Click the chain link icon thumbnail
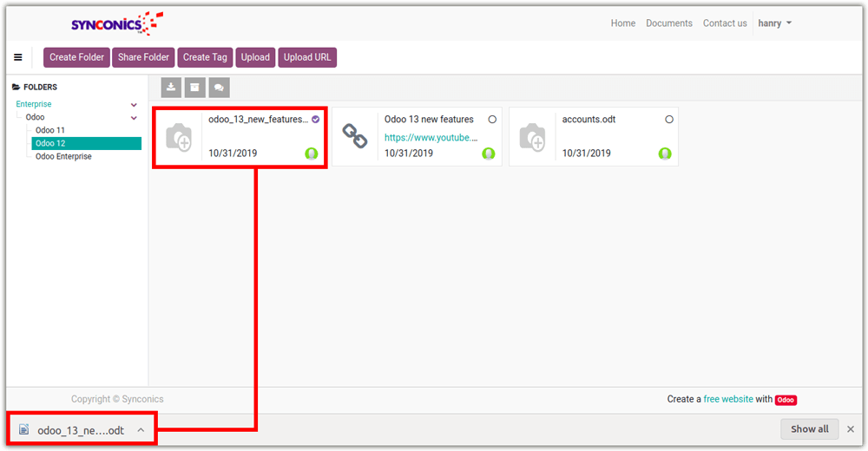 355,136
